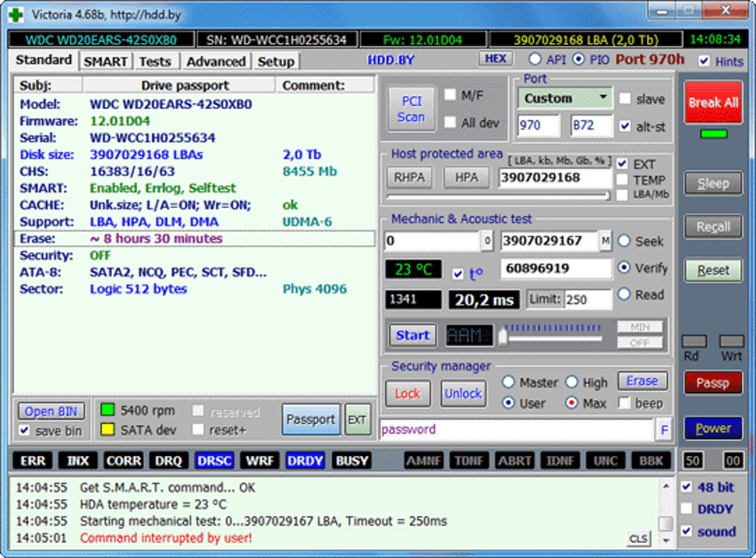Click the UNC error indicator
This screenshot has width=756, height=558.
pyautogui.click(x=605, y=461)
